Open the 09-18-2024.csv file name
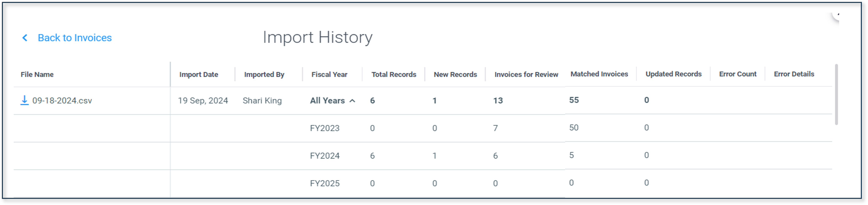Screen dimensions: 868x205 [62, 101]
